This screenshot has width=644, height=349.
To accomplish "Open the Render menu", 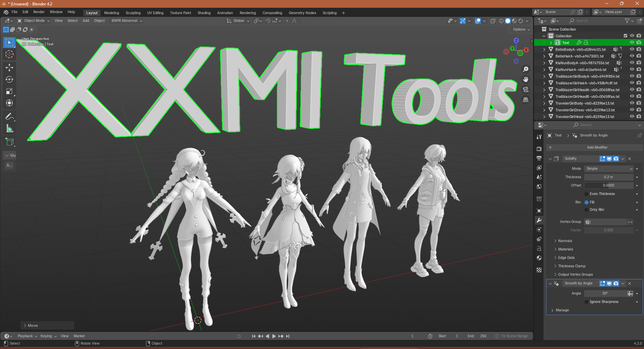I will coord(39,12).
